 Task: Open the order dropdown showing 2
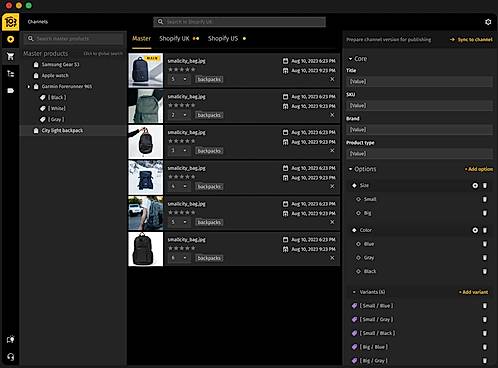coord(179,115)
